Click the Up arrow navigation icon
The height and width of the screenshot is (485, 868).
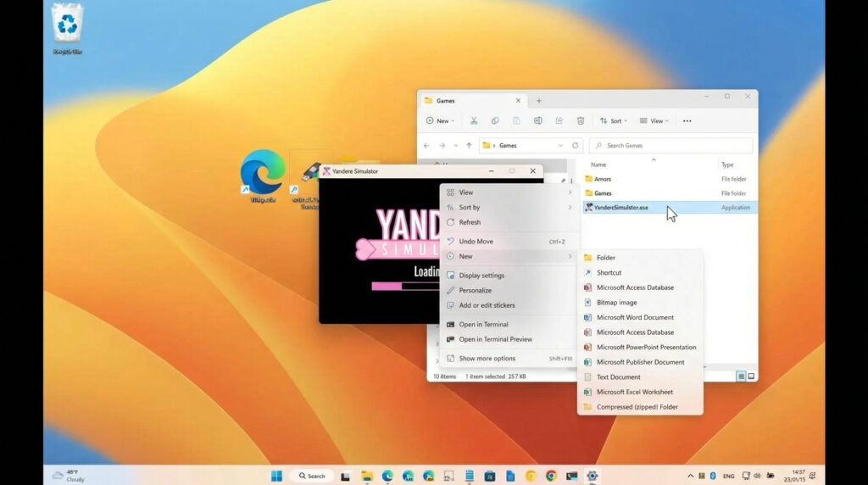pyautogui.click(x=469, y=146)
